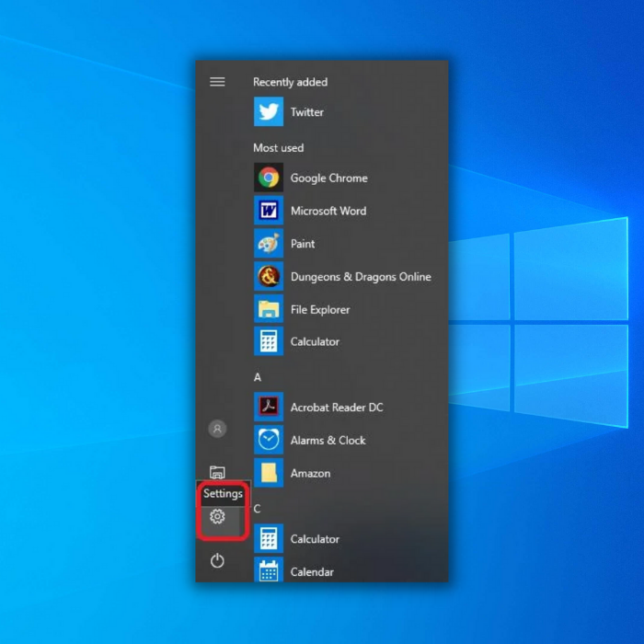Click the Amazon app icon
Viewport: 644px width, 644px height.
269,472
